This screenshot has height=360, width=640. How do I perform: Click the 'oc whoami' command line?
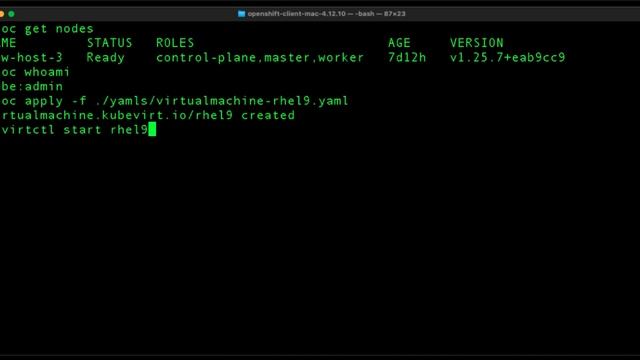point(35,72)
